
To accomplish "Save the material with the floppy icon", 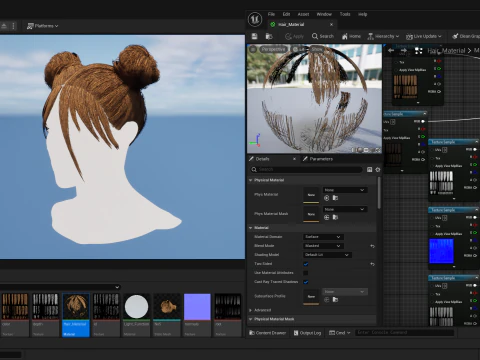I will pyautogui.click(x=255, y=36).
